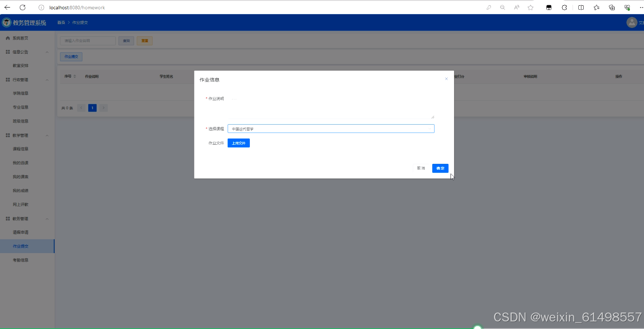Viewport: 644px width, 329px height.
Task: Click the 首页 breadcrumb link
Action: 61,22
